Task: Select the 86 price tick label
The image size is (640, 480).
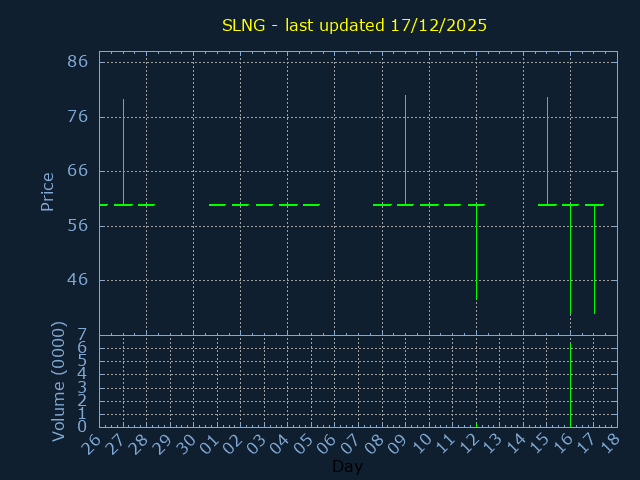Action: [77, 62]
